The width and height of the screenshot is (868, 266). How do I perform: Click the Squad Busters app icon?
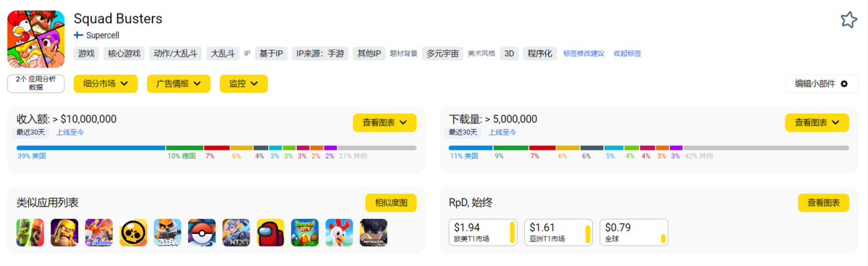click(x=36, y=39)
